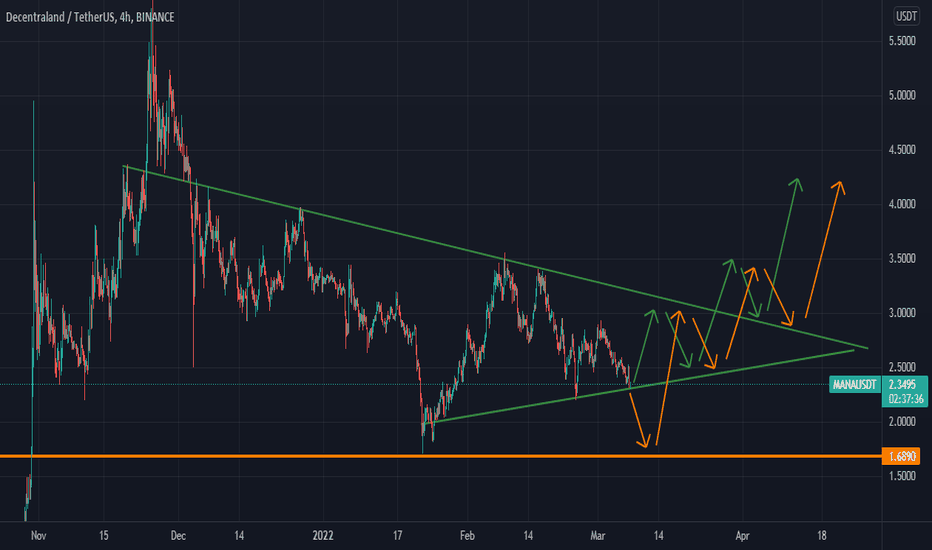Click the 2022 date label
The width and height of the screenshot is (932, 550).
(323, 536)
